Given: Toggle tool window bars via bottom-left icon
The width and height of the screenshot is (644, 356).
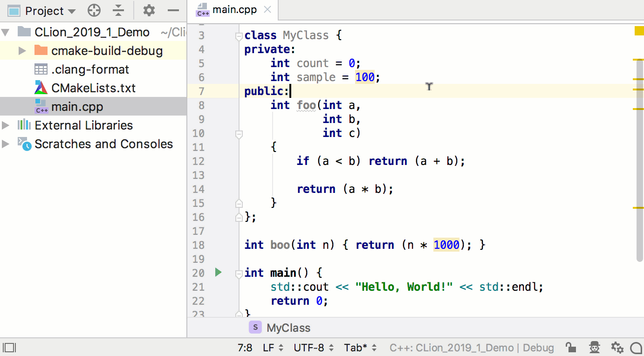Looking at the screenshot, I should (8, 347).
